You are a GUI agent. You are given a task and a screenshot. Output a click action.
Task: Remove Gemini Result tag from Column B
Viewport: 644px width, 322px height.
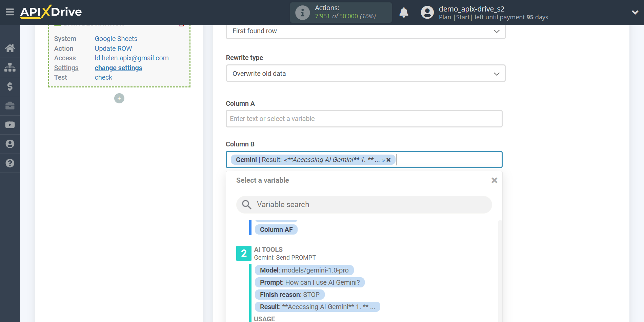pyautogui.click(x=389, y=160)
